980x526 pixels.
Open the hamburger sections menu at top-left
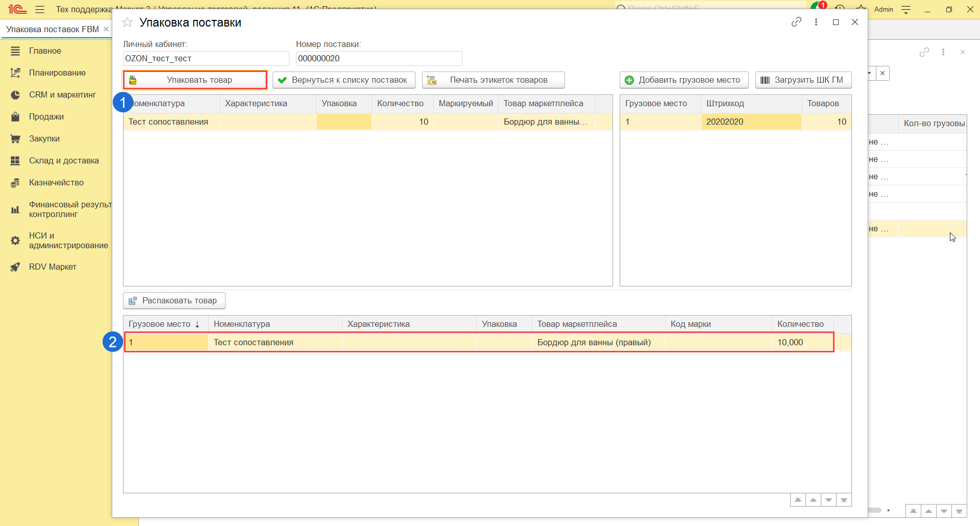pyautogui.click(x=40, y=9)
